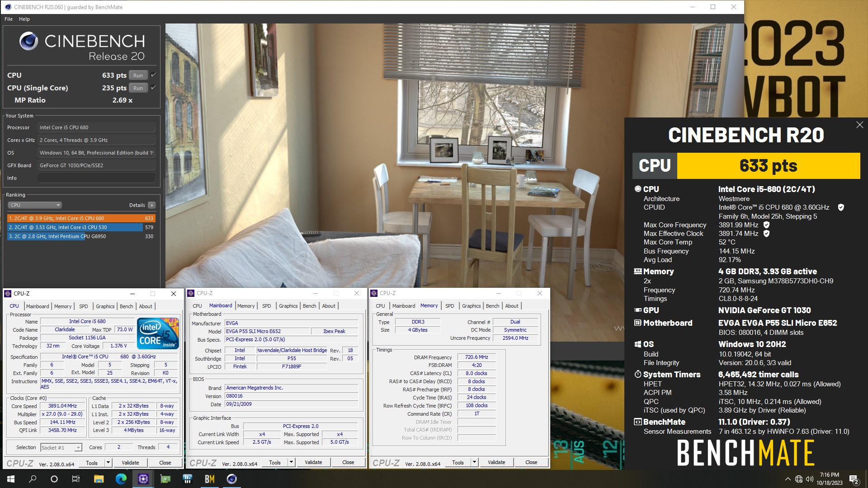Open SPD tab in the Mainboard CPU-Z window
The image size is (868, 488).
[x=267, y=306]
